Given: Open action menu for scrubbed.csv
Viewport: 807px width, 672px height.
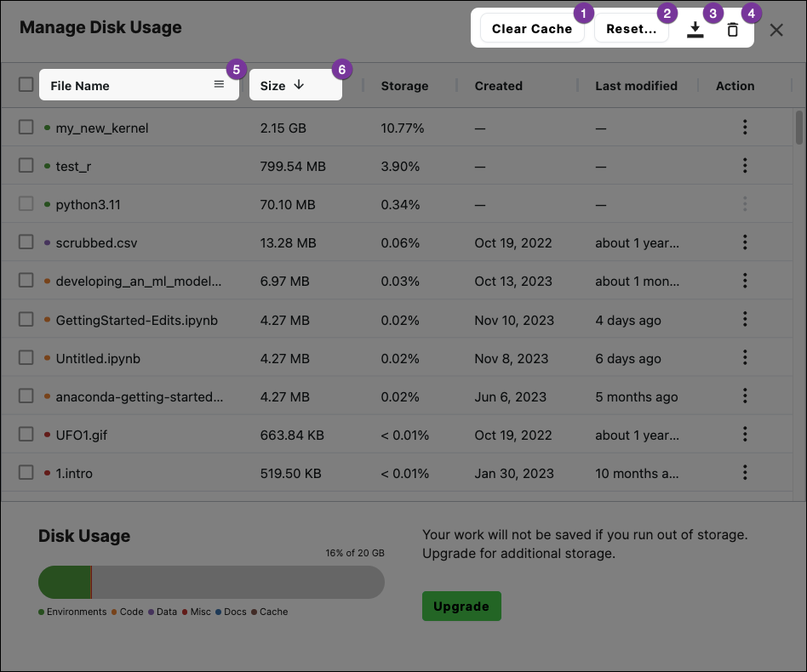Looking at the screenshot, I should 745,242.
